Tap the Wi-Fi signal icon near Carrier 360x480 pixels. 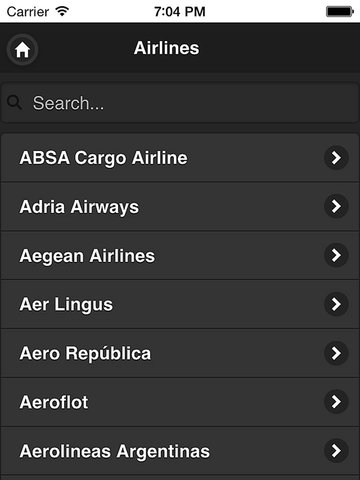(62, 11)
